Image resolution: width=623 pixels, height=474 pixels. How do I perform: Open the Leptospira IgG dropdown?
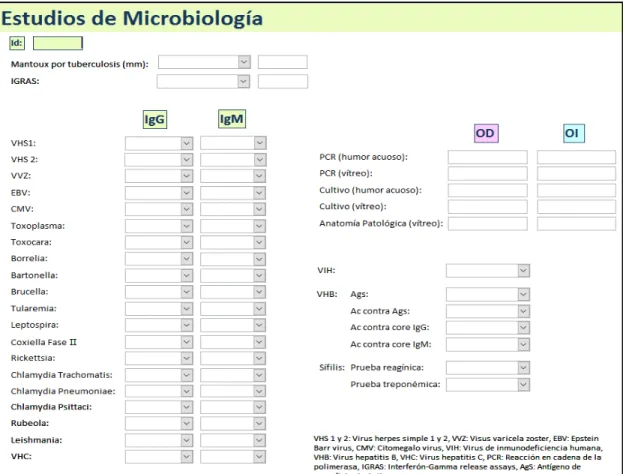click(x=187, y=325)
